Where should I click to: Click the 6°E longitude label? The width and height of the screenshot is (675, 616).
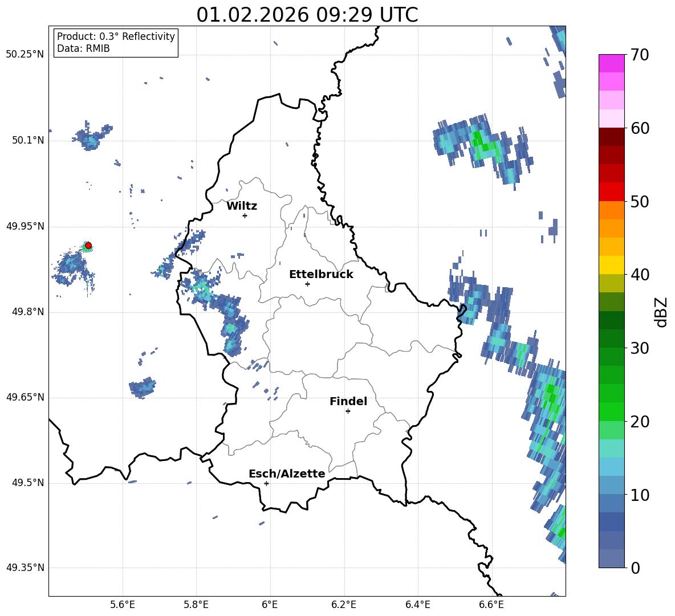270,605
